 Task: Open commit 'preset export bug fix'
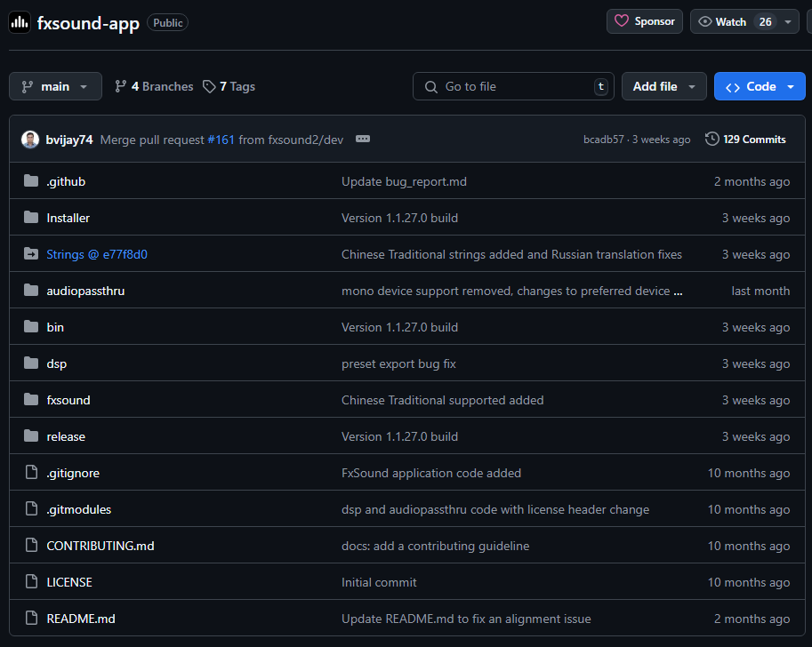click(398, 363)
